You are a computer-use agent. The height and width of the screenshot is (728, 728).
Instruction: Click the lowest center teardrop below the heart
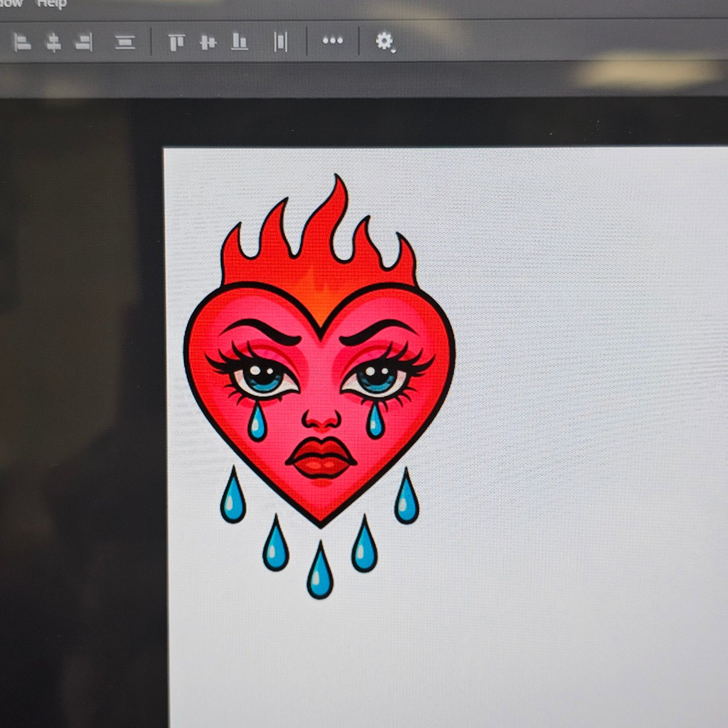point(320,573)
